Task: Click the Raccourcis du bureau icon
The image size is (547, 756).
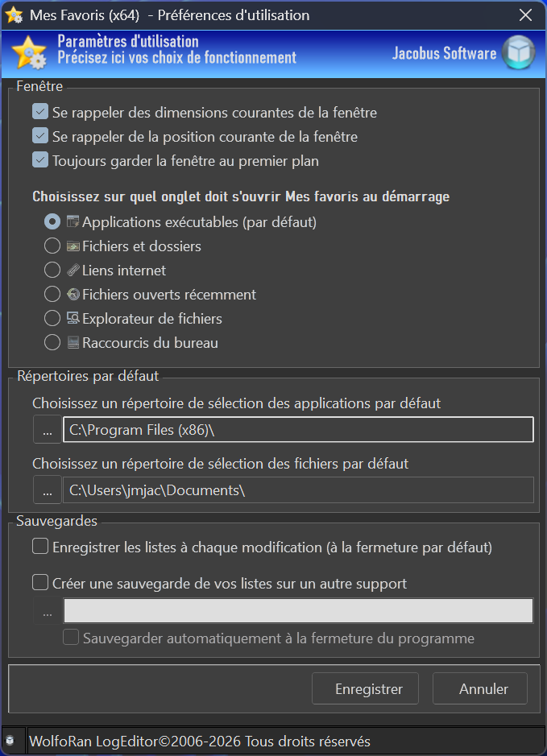Action: [73, 343]
